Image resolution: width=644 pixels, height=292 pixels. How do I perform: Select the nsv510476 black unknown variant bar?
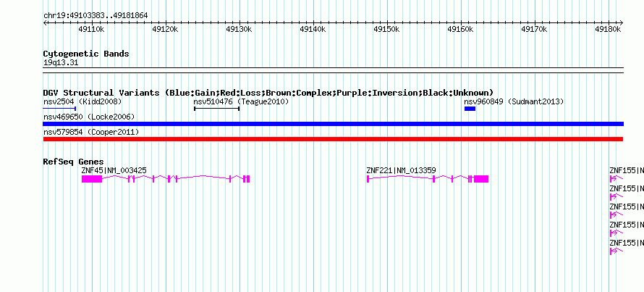click(x=217, y=109)
